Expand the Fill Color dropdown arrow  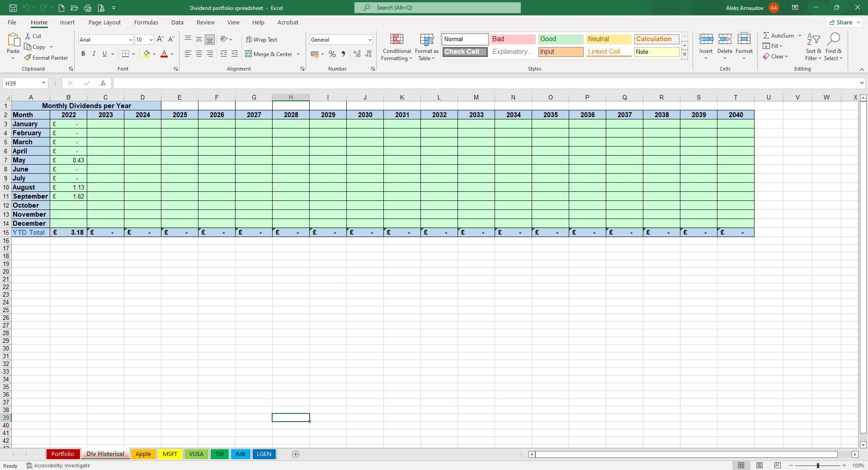point(155,54)
